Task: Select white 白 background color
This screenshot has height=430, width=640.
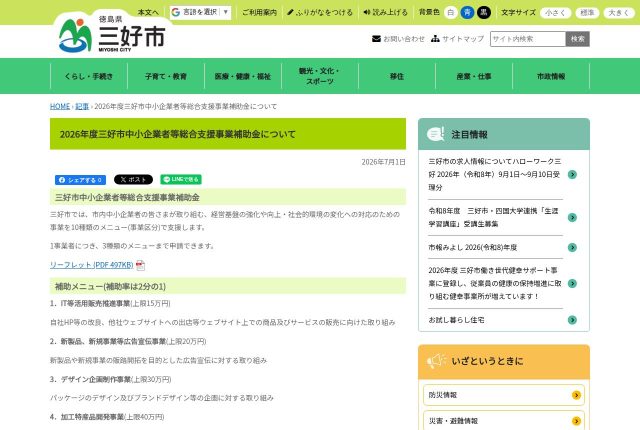Action: tap(451, 12)
